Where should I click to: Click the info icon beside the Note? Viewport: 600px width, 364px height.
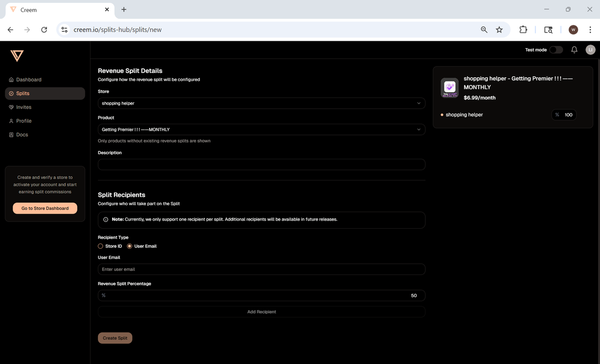click(x=106, y=219)
